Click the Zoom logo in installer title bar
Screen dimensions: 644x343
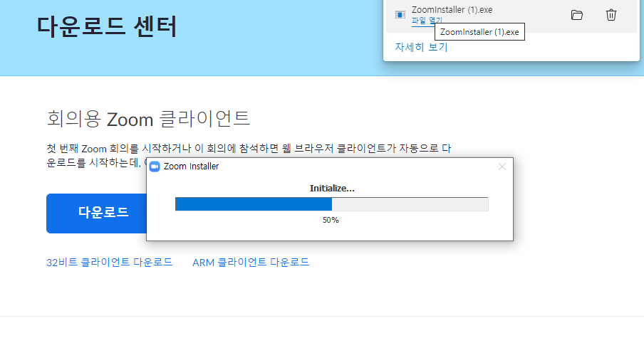[155, 167]
